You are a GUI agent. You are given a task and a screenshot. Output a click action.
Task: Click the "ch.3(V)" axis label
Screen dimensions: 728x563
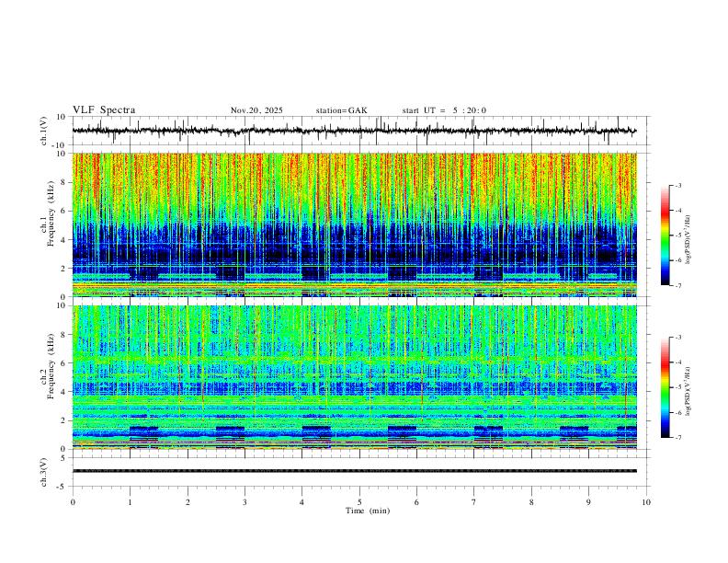point(44,473)
